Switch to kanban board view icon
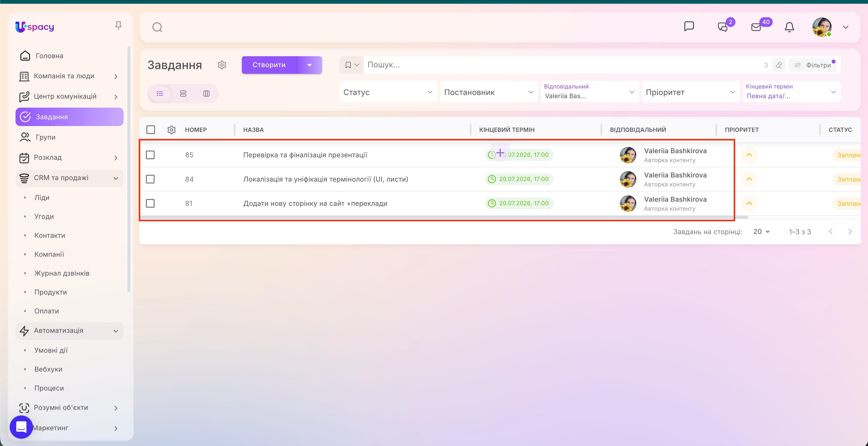The width and height of the screenshot is (868, 446). pos(206,93)
